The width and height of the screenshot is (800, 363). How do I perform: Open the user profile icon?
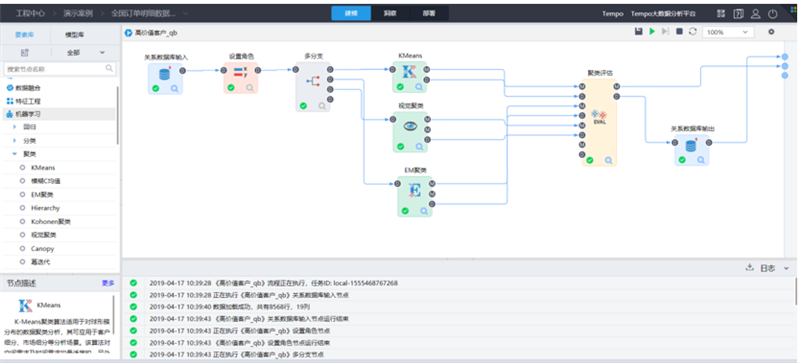pos(756,14)
